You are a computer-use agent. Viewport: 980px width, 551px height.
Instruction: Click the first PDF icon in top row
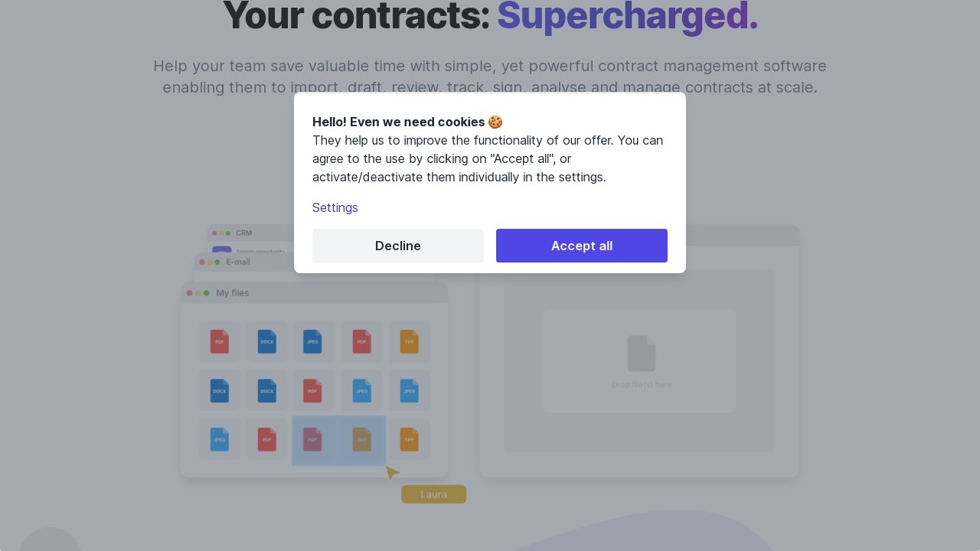[x=219, y=341]
